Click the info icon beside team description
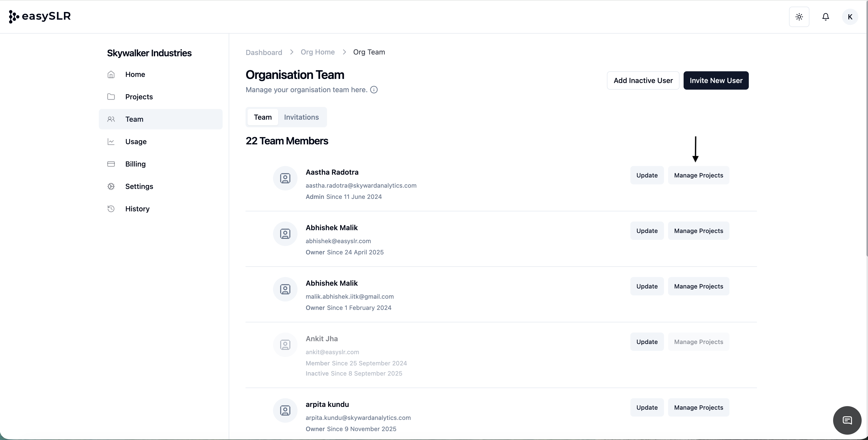This screenshot has height=440, width=868. pos(374,90)
